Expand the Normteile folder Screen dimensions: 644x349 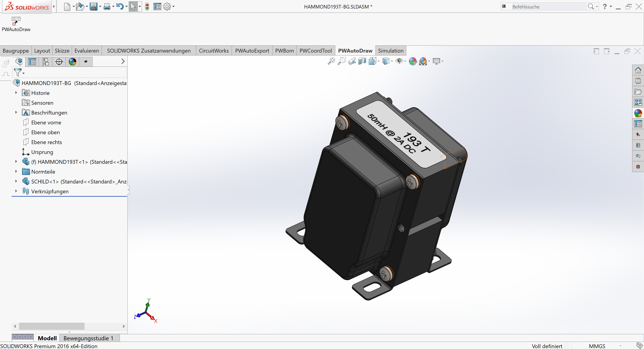point(16,172)
